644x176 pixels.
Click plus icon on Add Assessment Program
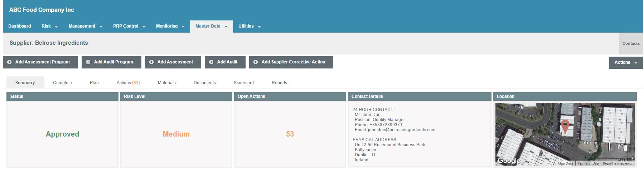pyautogui.click(x=9, y=62)
